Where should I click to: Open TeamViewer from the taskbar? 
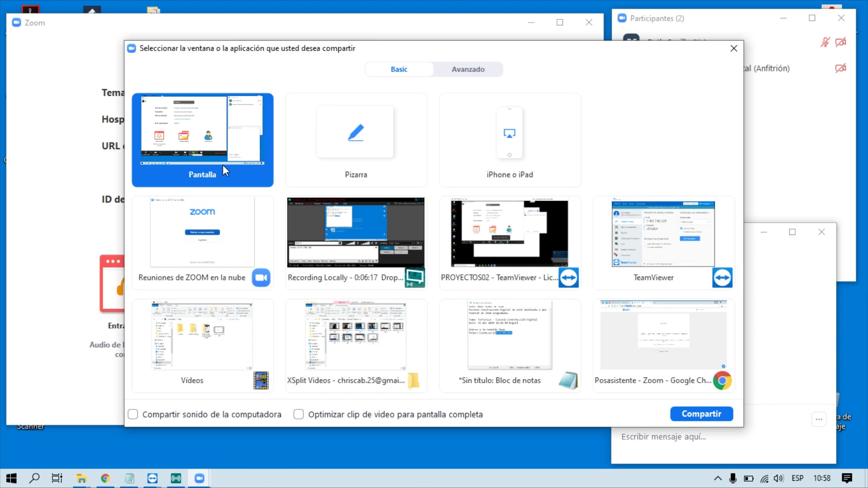pos(152,478)
